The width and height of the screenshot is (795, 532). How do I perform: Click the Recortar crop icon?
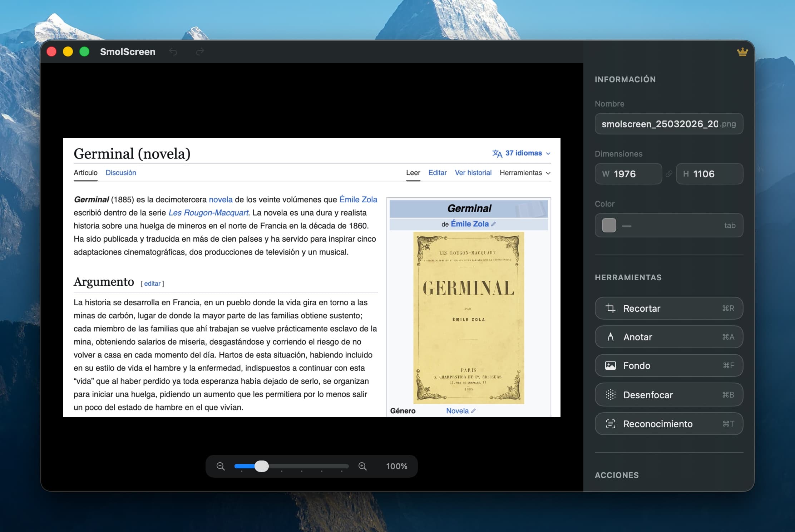point(611,308)
